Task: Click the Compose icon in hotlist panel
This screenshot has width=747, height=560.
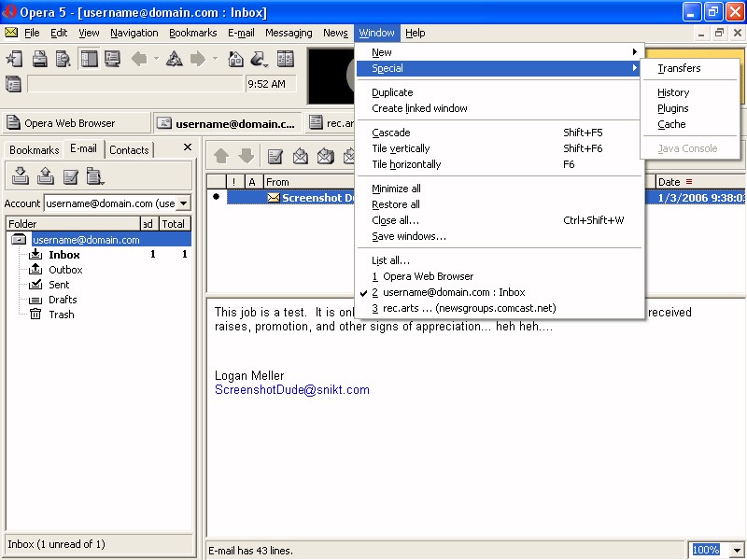Action: (71, 176)
